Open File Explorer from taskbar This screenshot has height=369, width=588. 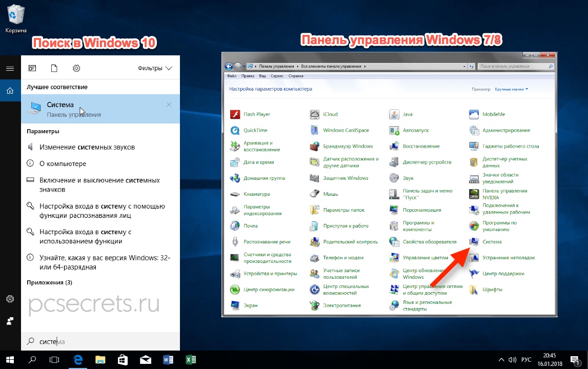coord(100,360)
